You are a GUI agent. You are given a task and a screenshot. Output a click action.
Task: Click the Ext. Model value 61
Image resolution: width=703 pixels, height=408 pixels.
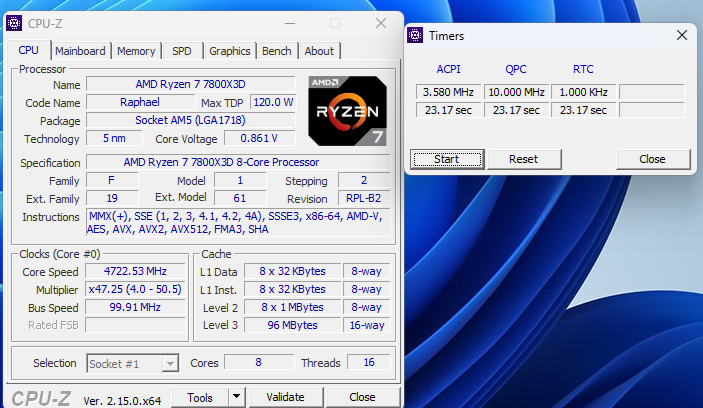tap(240, 198)
